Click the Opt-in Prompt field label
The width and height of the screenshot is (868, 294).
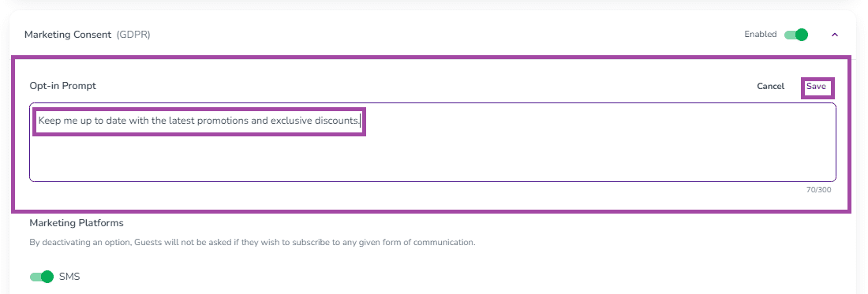pyautogui.click(x=62, y=86)
